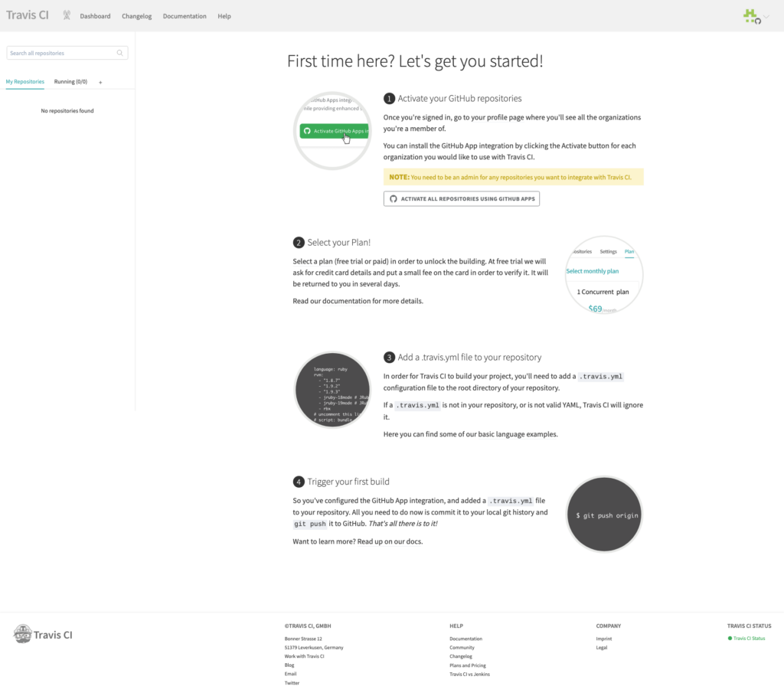This screenshot has height=693, width=784.
Task: Open the Legal link under Company
Action: [x=602, y=648]
